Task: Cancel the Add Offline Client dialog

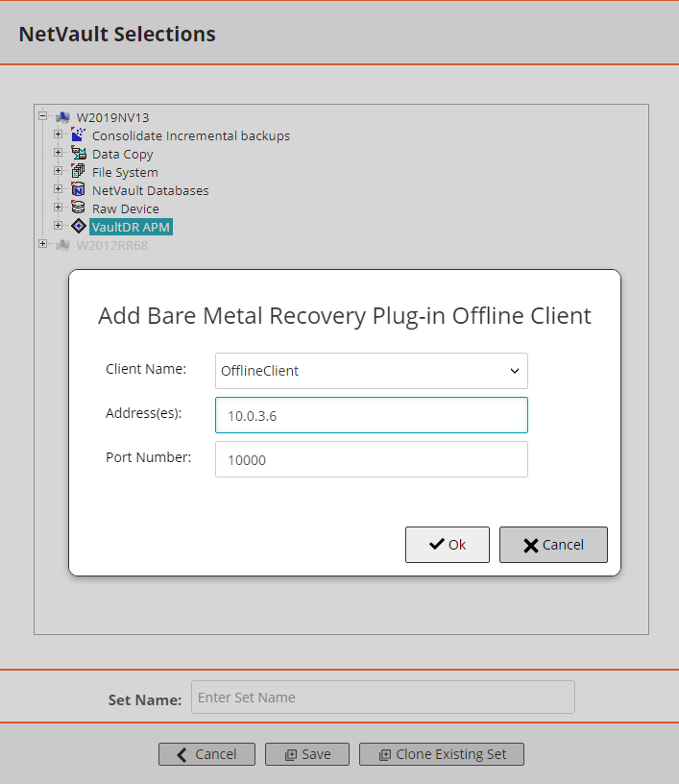Action: (x=553, y=545)
